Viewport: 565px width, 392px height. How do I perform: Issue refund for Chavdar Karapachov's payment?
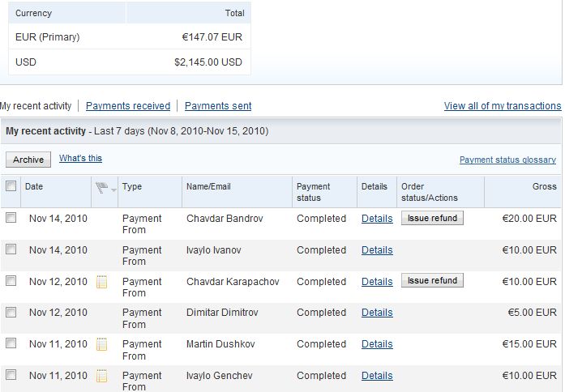click(x=432, y=281)
